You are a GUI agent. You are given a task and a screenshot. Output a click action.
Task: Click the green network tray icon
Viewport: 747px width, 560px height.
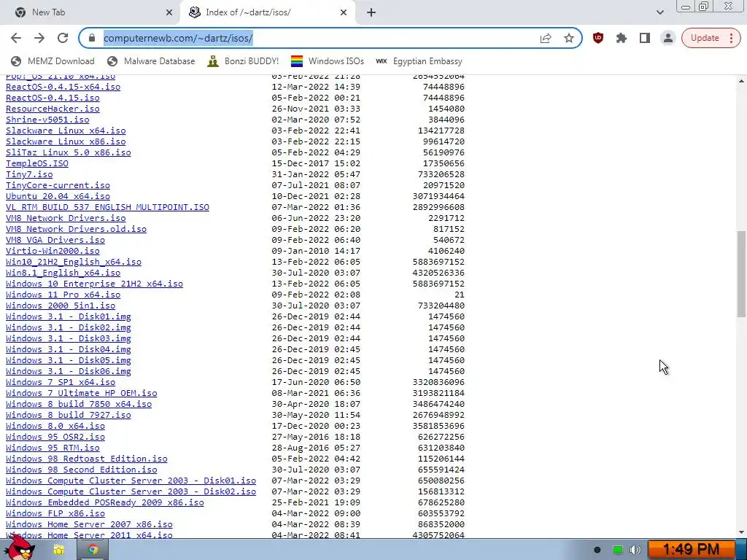[617, 550]
